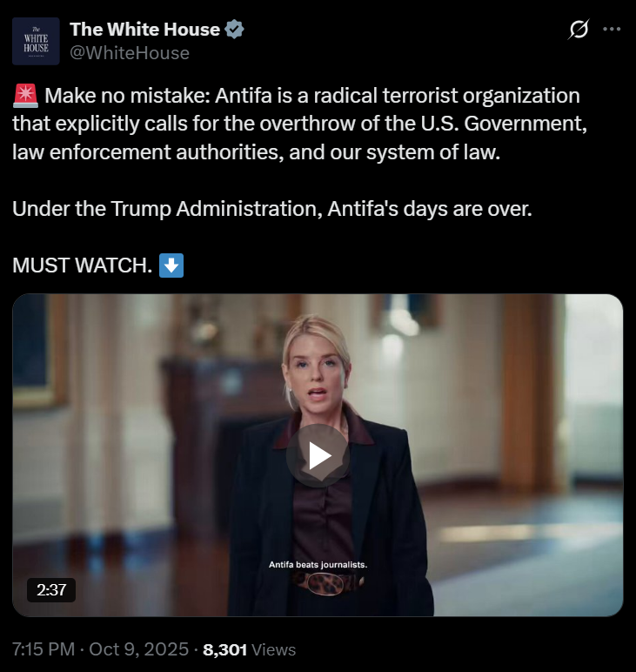
Task: Click the "MUST WATCH." text
Action: coord(83,265)
